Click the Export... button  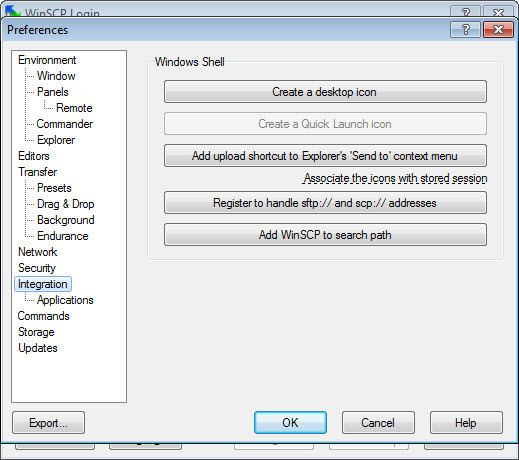tap(48, 423)
